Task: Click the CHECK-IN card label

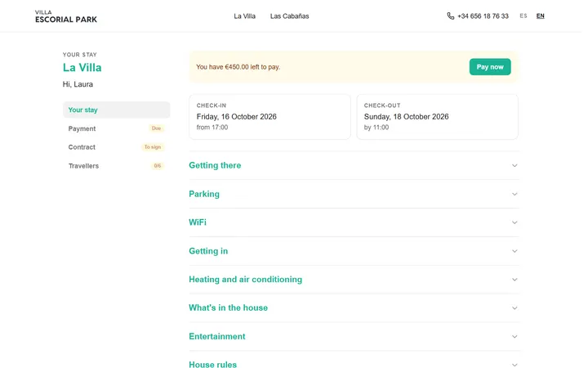Action: click(x=212, y=105)
